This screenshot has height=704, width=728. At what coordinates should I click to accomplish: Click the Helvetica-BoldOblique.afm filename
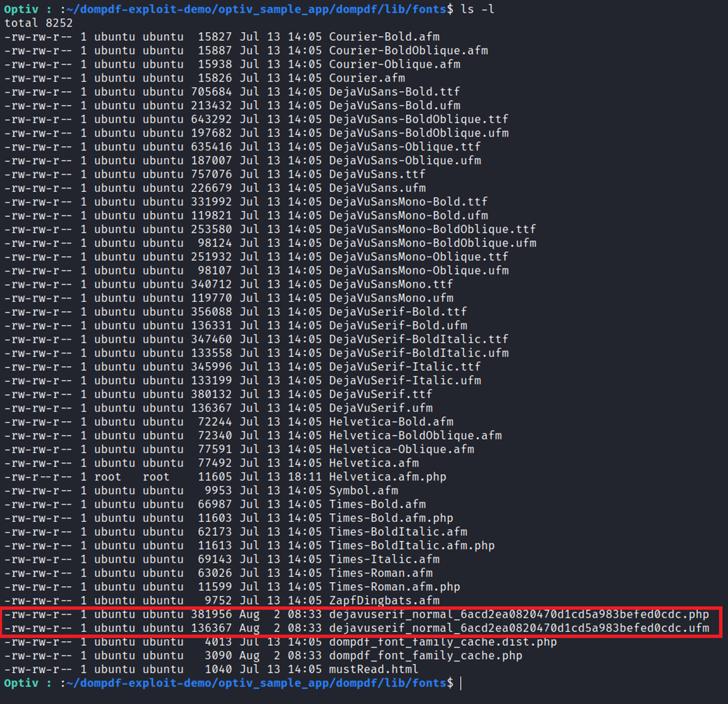click(415, 436)
